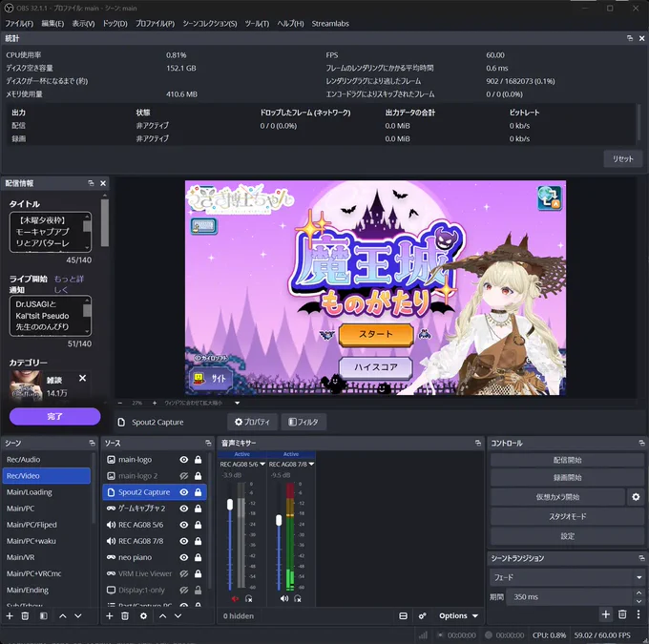Decrease transition duration with down arrow
Viewport: 649px width, 644px height.
(x=639, y=601)
